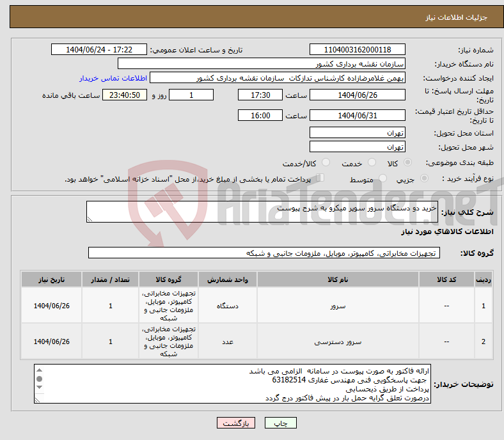The height and width of the screenshot is (440, 504).
Task: Click the price validity date 1404/06/31 field
Action: coord(357,115)
